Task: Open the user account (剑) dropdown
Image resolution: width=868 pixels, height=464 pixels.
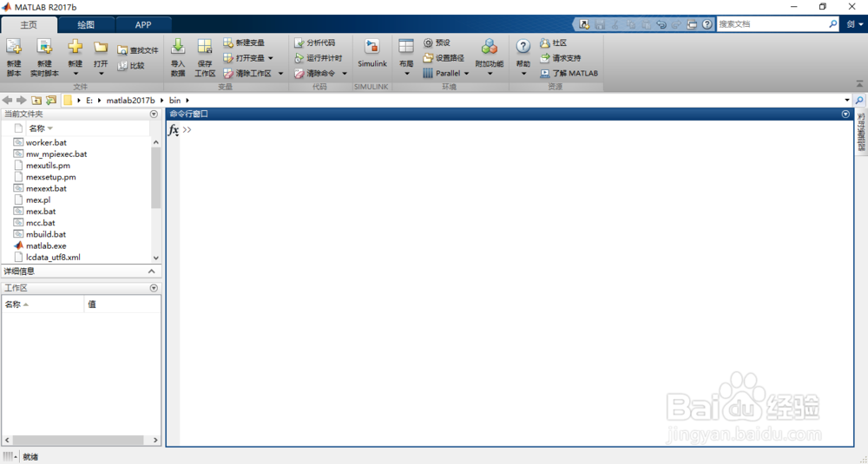Action: point(855,24)
